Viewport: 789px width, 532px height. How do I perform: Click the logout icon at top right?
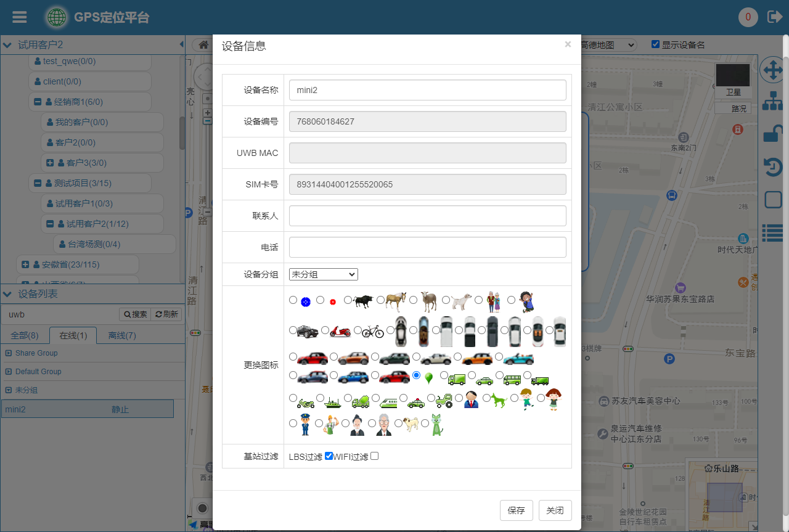(774, 17)
